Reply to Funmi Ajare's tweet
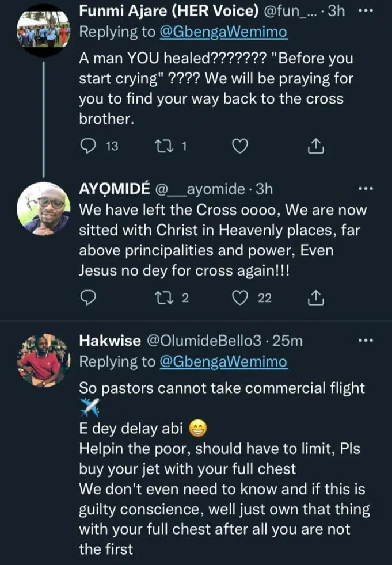 pos(88,147)
